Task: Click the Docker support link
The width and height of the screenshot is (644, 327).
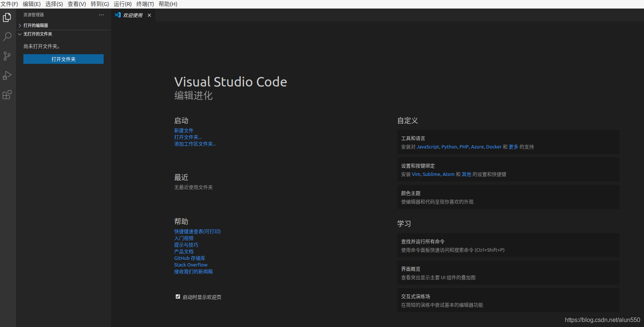Action: click(x=494, y=147)
